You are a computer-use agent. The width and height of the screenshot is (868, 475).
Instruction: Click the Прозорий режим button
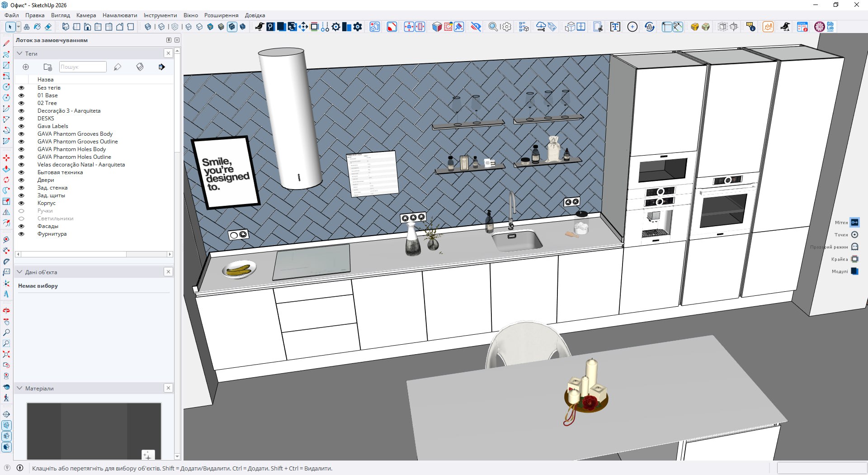click(854, 247)
